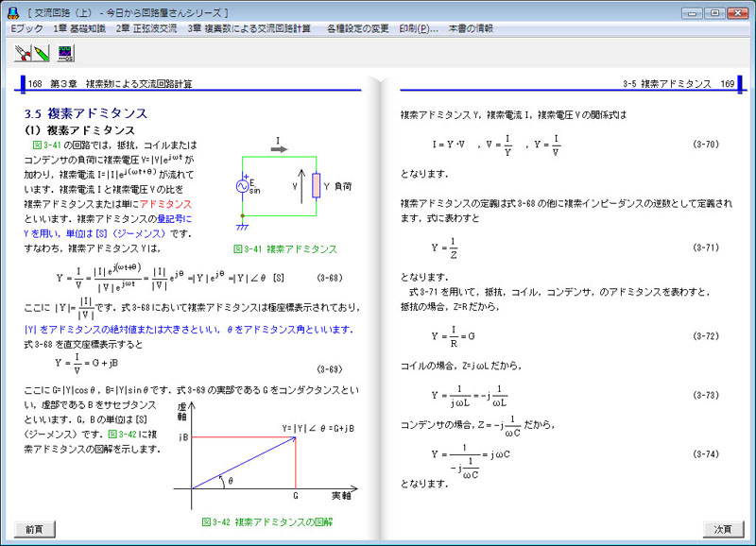Click the subheading (1) 複素アドミタンス
756x546 pixels.
[79, 130]
